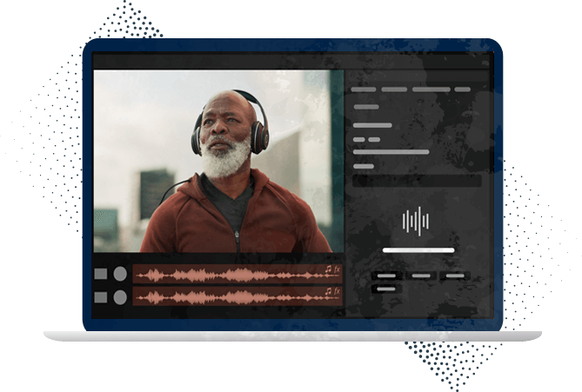Click the round button on the bottom audio track
Screen dimensions: 582x392
pyautogui.click(x=120, y=297)
